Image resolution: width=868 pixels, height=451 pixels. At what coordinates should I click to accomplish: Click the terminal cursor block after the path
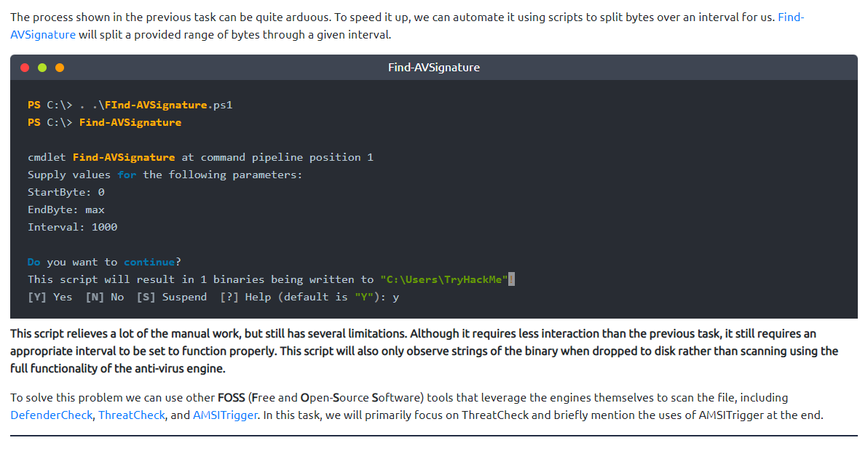[511, 279]
